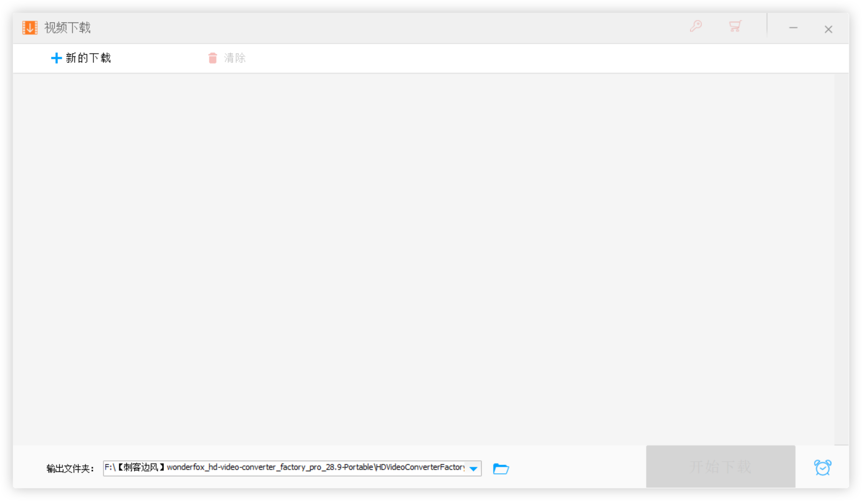Click the orange video download app logo
Image resolution: width=864 pixels, height=504 pixels.
(30, 27)
